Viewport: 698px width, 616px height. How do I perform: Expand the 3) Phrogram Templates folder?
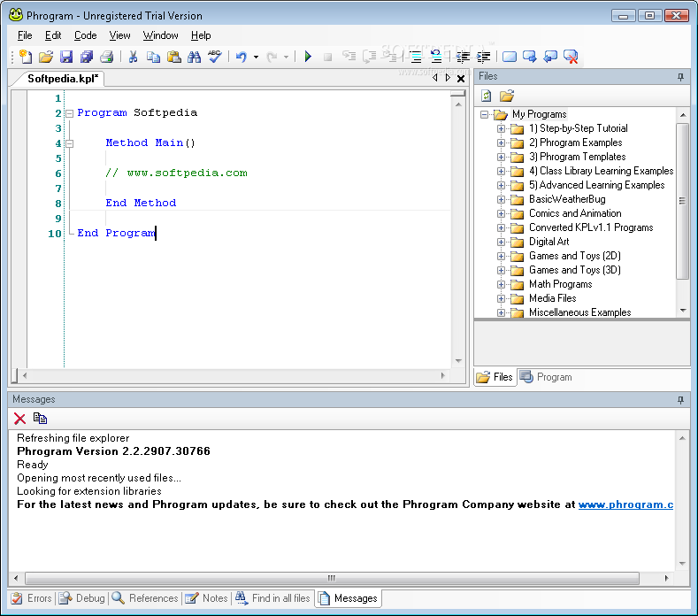tap(501, 158)
